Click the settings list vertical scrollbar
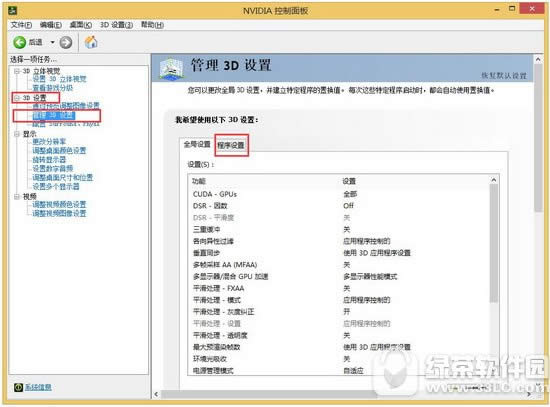This screenshot has height=407, width=550. coord(494,275)
